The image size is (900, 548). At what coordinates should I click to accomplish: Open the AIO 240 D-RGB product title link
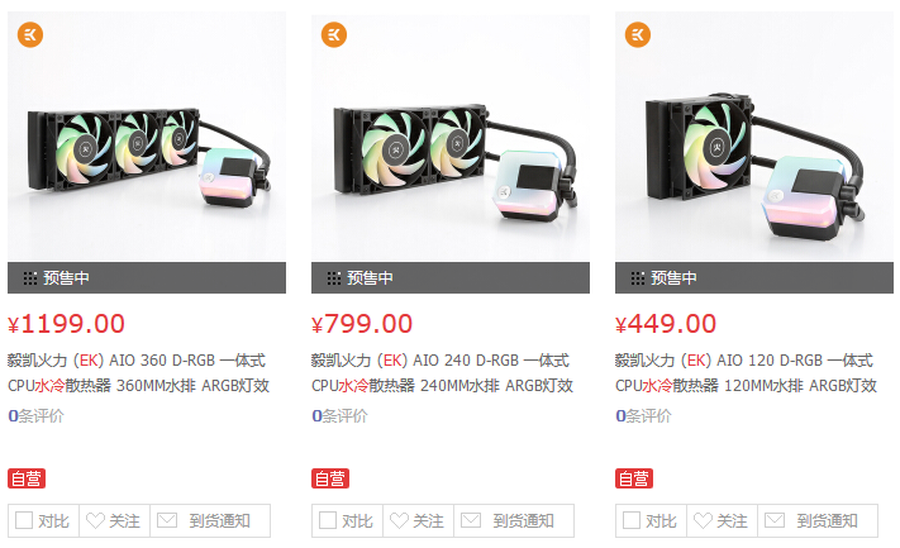click(442, 373)
